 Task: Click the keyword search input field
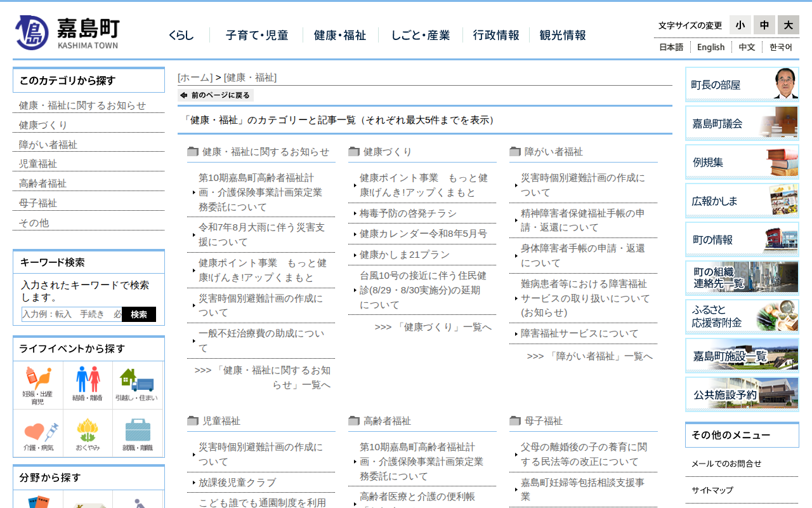pos(72,314)
